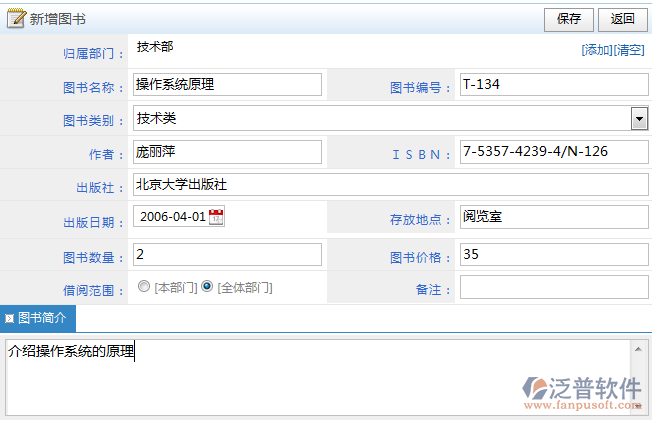Open the publication date calendar picker
The image size is (652, 421).
click(x=216, y=216)
